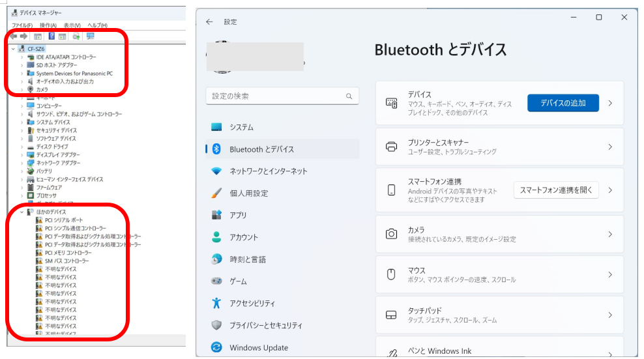Select the カメラ category in Device Manager
644x359 pixels.
[x=42, y=89]
